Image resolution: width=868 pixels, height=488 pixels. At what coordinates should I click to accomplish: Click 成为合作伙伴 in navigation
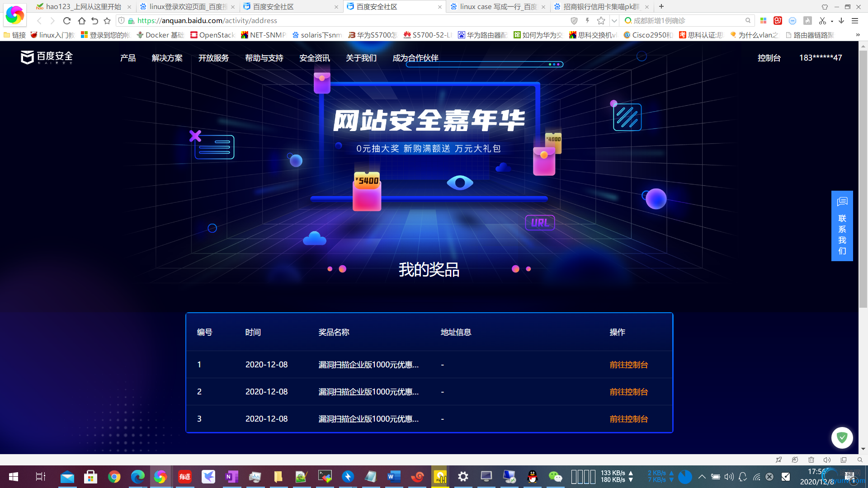(415, 58)
